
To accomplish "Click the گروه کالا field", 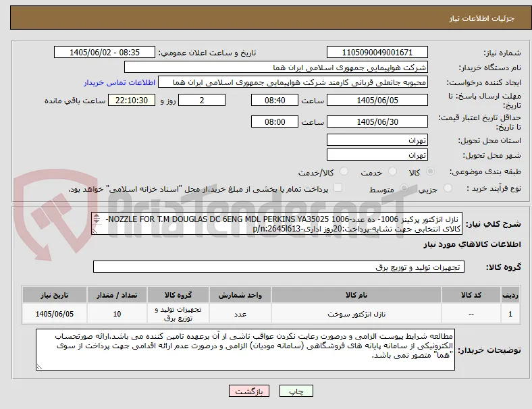I will coord(279,267).
